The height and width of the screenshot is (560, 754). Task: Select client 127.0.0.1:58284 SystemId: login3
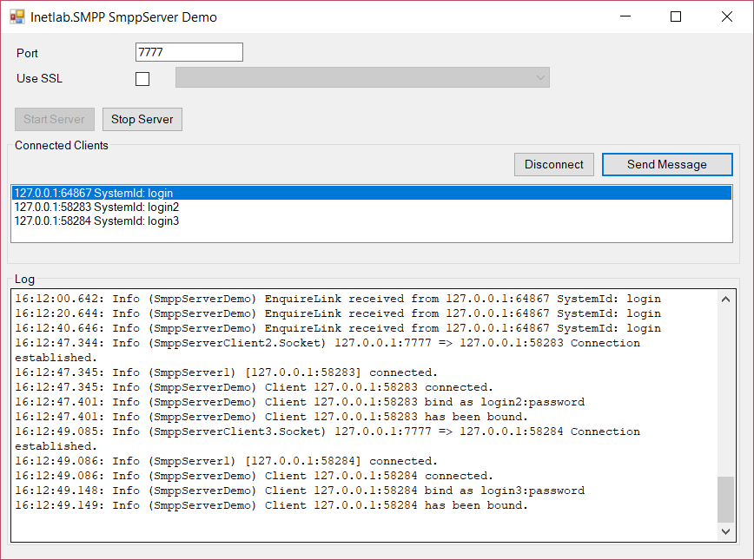click(372, 221)
